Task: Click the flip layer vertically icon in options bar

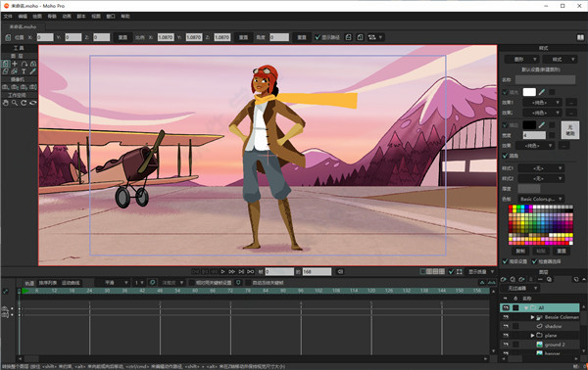Action: (360, 37)
